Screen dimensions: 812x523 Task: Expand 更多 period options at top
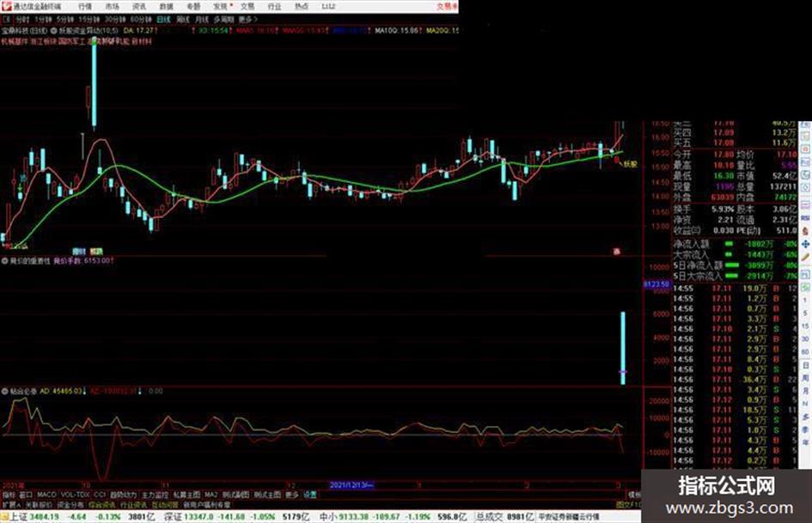247,19
